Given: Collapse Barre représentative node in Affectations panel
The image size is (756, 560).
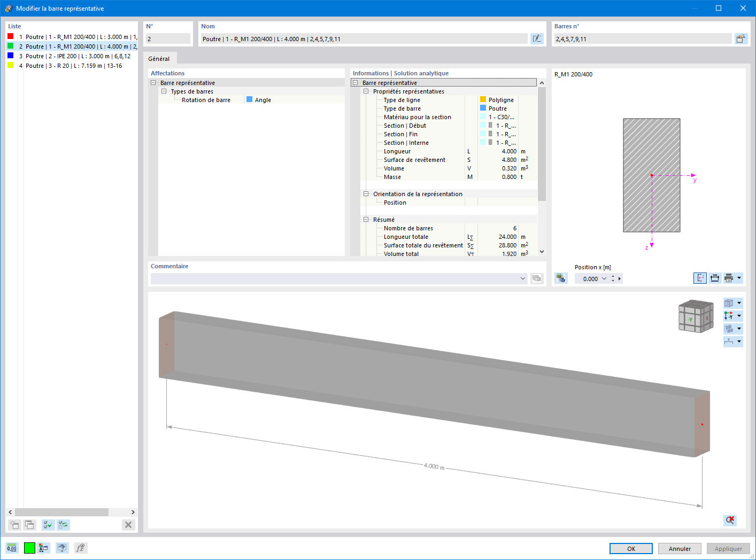Looking at the screenshot, I should (153, 83).
